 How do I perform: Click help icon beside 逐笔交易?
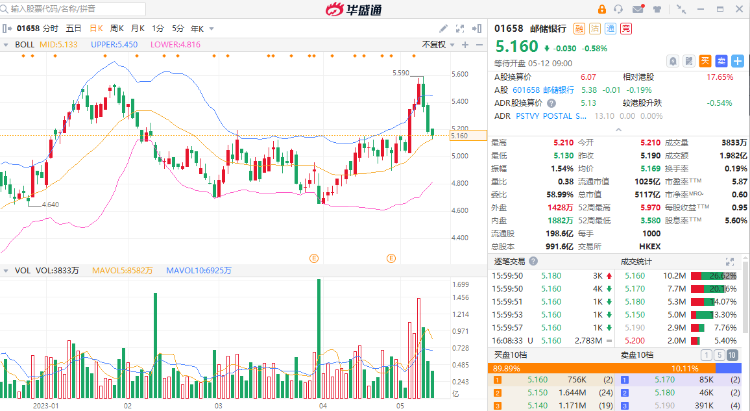tap(533, 261)
